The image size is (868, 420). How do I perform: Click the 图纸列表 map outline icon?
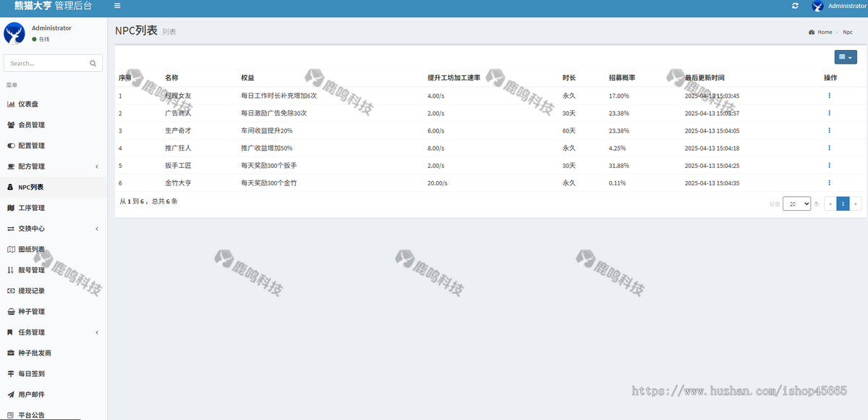click(x=11, y=250)
